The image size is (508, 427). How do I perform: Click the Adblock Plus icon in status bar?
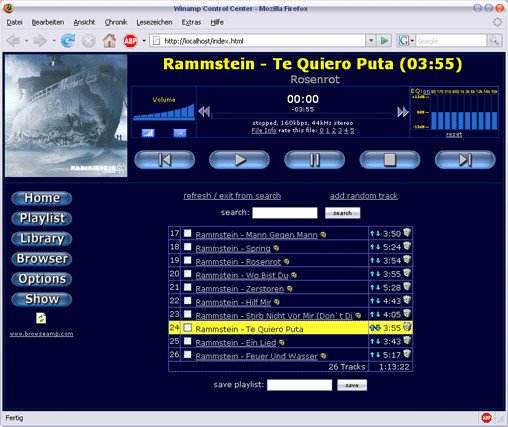[486, 418]
